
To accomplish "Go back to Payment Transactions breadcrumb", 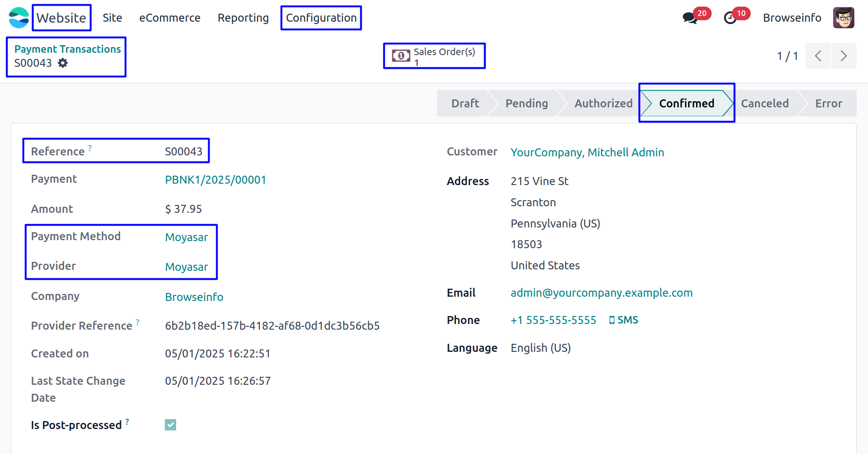I will (68, 49).
